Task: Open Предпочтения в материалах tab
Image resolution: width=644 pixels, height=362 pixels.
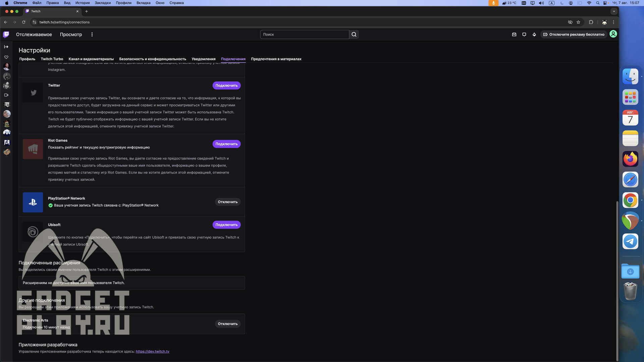Action: click(x=276, y=59)
